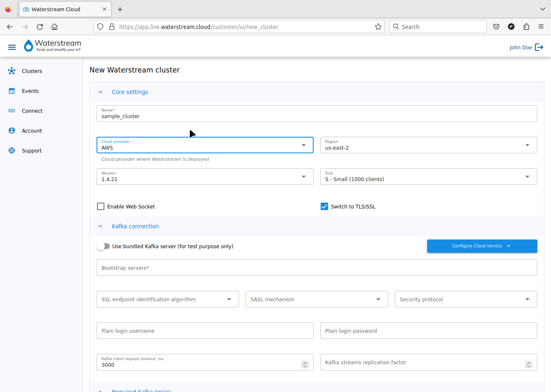Click the browser Search box
Viewport: 551px width, 392px height.
tap(438, 27)
